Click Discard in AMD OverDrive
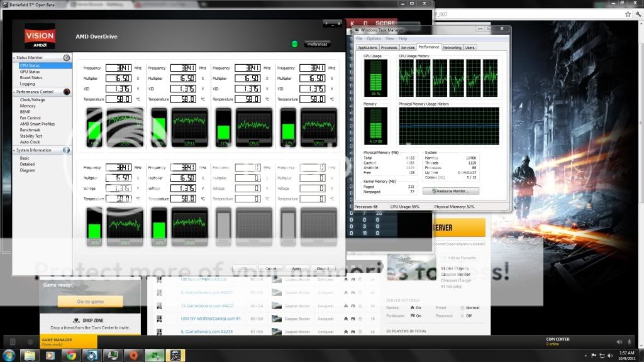The image size is (644, 362). [x=323, y=268]
